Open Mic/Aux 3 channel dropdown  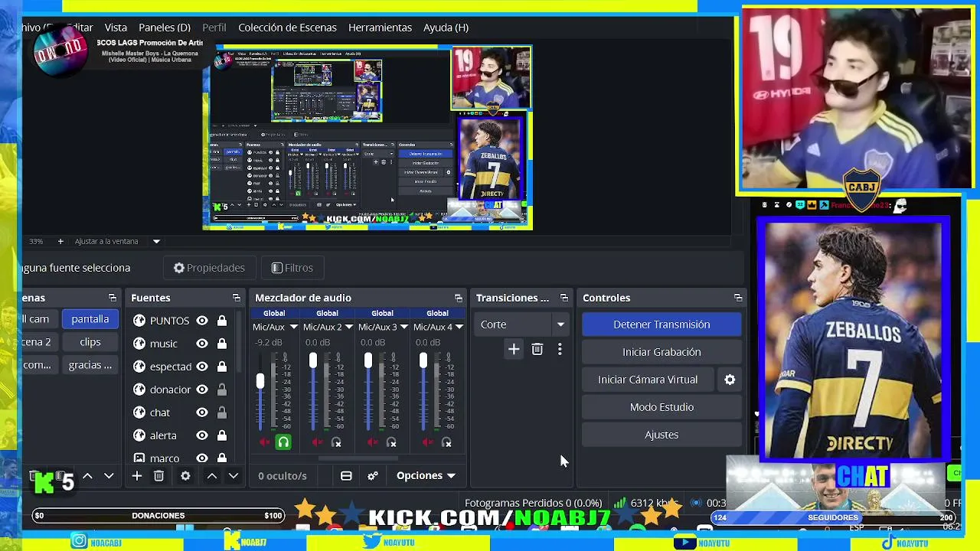[x=404, y=327]
